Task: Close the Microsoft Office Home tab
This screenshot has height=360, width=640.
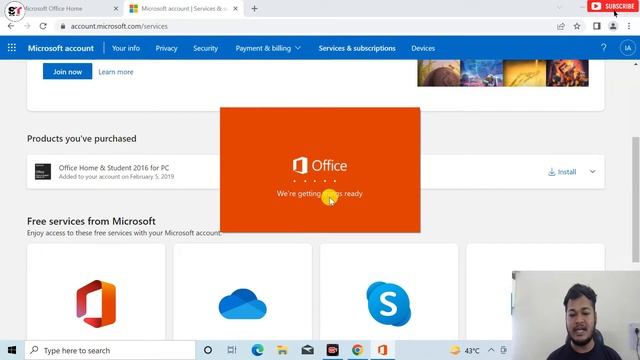Action: [116, 9]
